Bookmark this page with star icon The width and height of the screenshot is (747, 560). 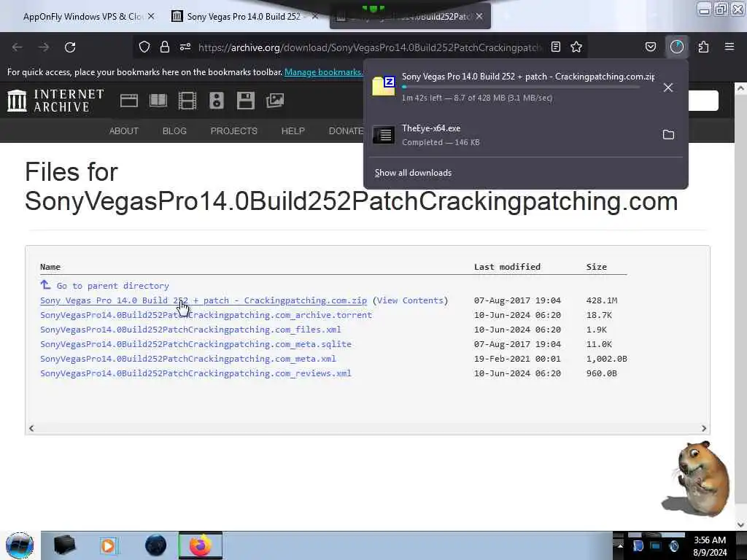(x=576, y=47)
